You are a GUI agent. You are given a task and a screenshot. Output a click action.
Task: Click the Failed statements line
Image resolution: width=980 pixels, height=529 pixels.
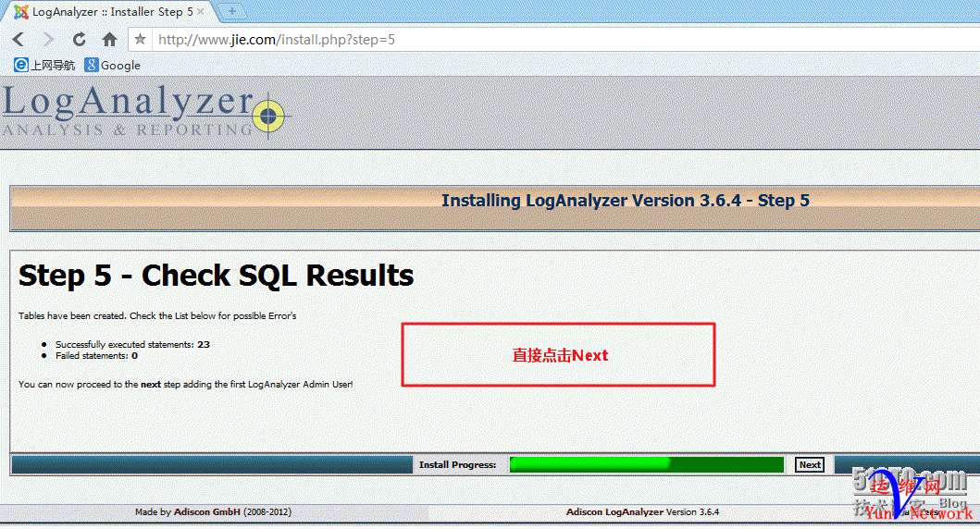click(96, 355)
